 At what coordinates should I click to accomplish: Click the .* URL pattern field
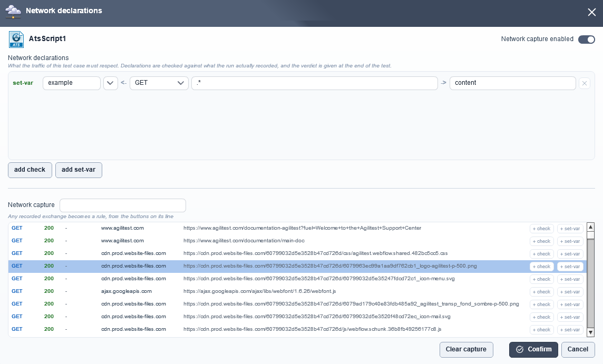315,83
